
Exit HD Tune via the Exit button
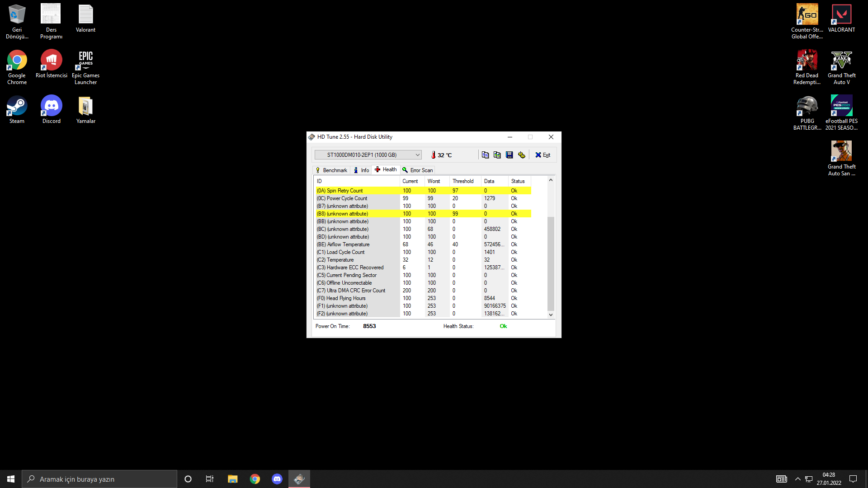tap(542, 155)
